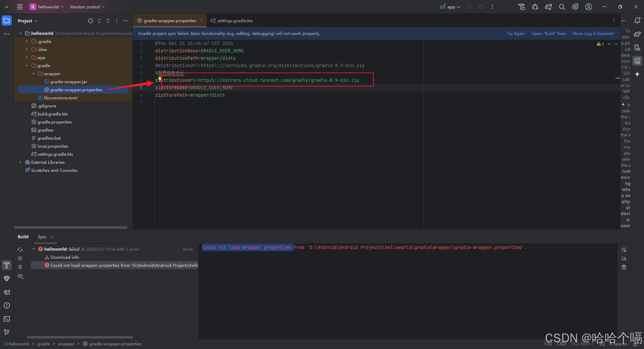Screen dimensions: 644x349
Task: Pin the Sync output tab
Action: pos(20,267)
